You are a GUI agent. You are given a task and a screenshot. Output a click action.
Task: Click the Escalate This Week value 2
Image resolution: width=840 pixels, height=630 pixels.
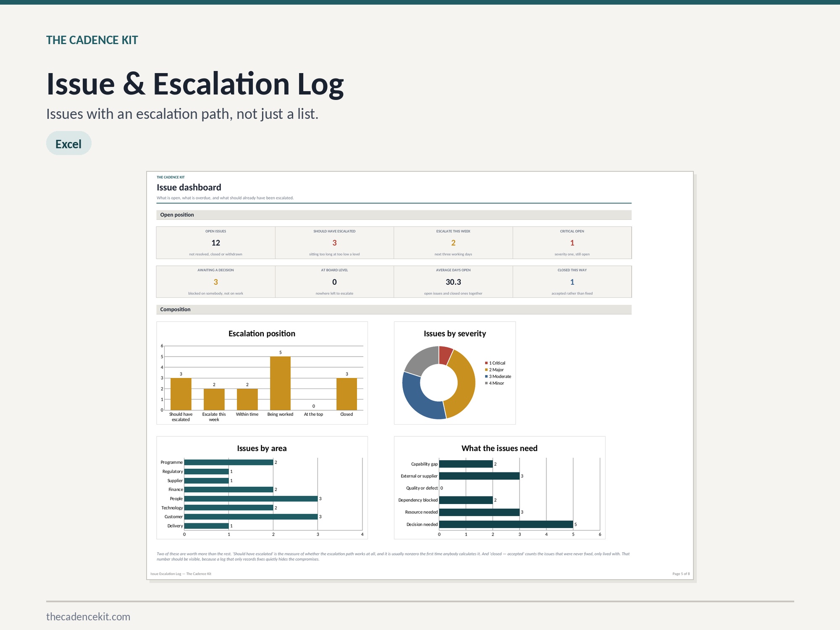click(453, 243)
